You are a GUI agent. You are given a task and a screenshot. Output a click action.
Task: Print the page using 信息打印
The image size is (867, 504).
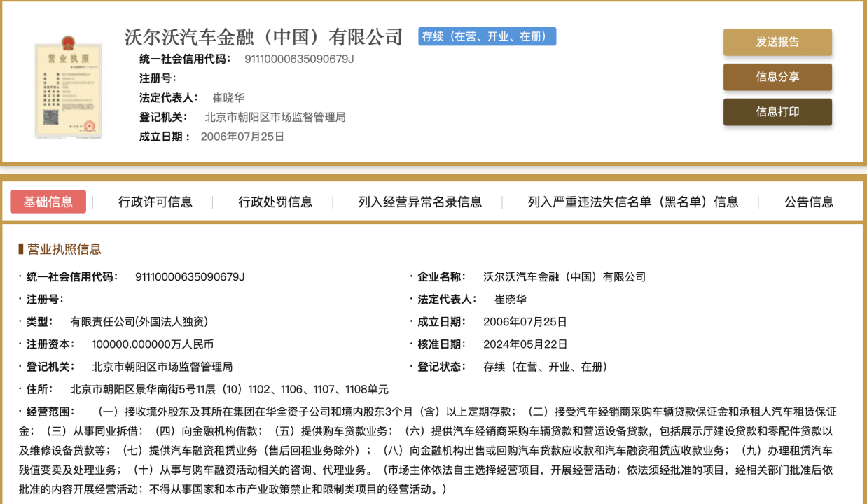coord(777,112)
